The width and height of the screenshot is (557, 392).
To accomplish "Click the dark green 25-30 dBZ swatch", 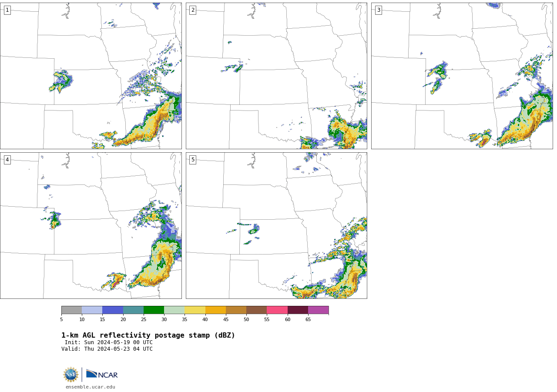I will (154, 310).
